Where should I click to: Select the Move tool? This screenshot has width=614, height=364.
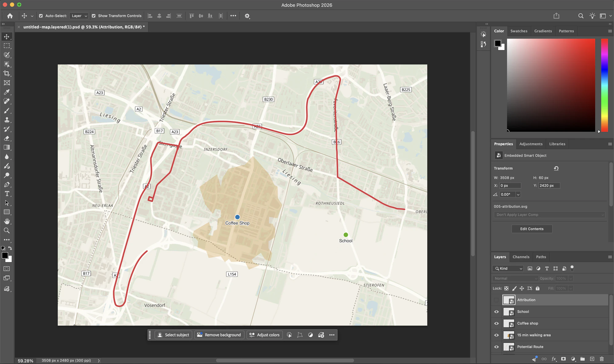pos(6,37)
